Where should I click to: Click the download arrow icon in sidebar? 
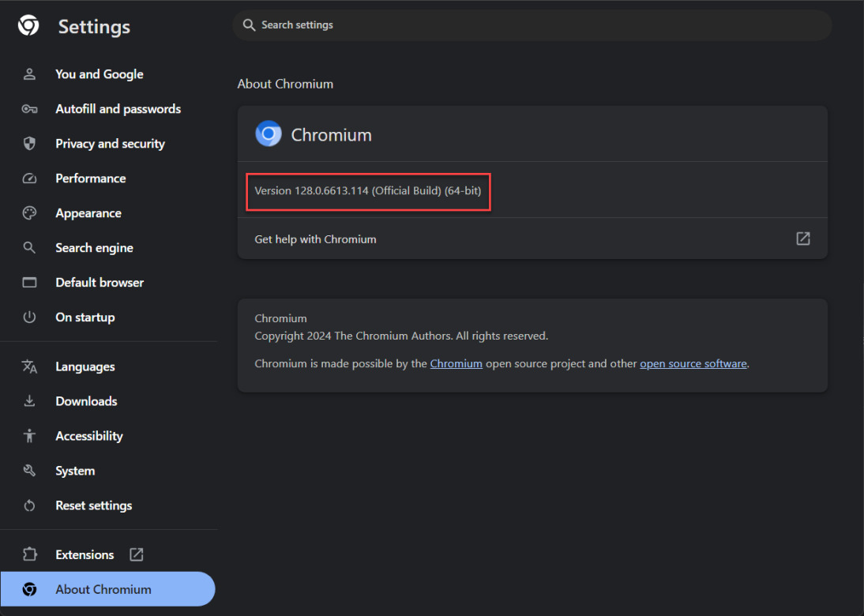(x=29, y=401)
